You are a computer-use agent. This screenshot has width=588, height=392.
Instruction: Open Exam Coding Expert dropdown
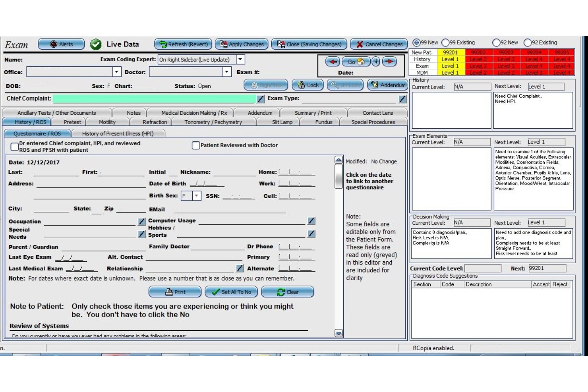240,60
